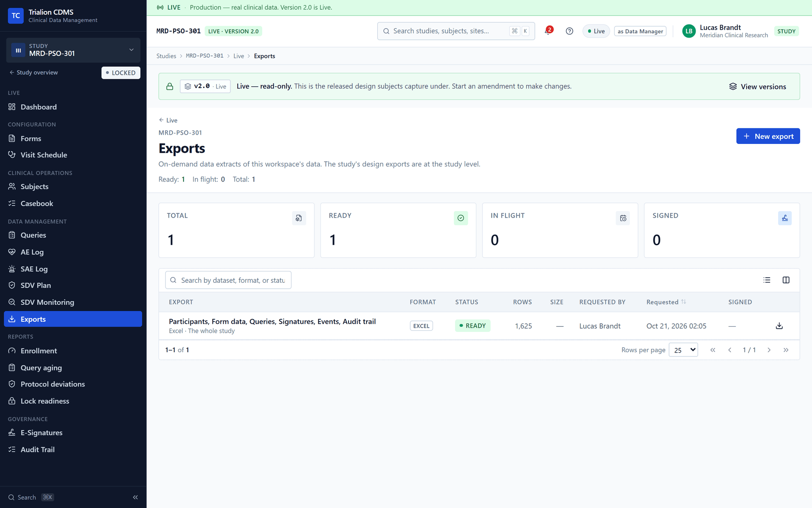The image size is (812, 508).
Task: Click the In Flight card icon
Action: point(623,218)
